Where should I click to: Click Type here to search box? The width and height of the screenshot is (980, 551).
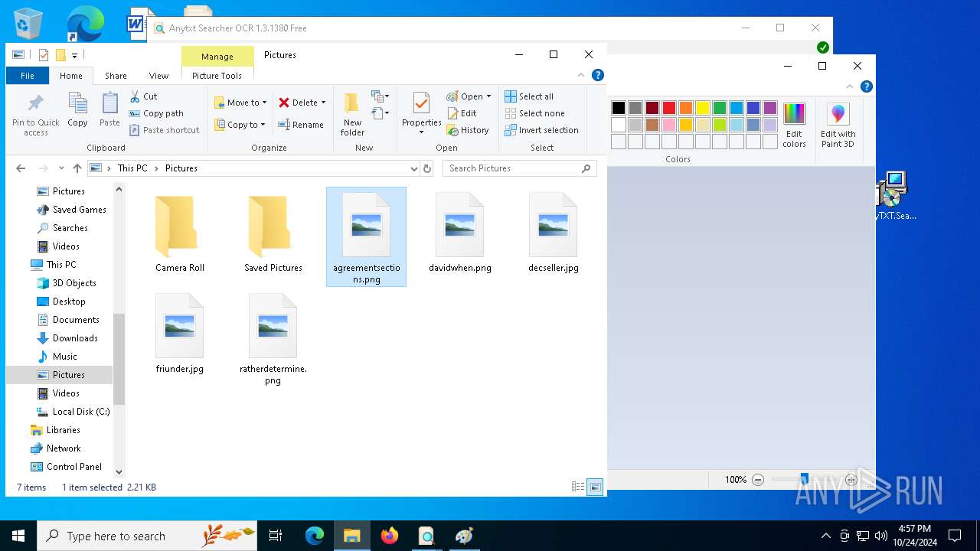click(x=147, y=536)
